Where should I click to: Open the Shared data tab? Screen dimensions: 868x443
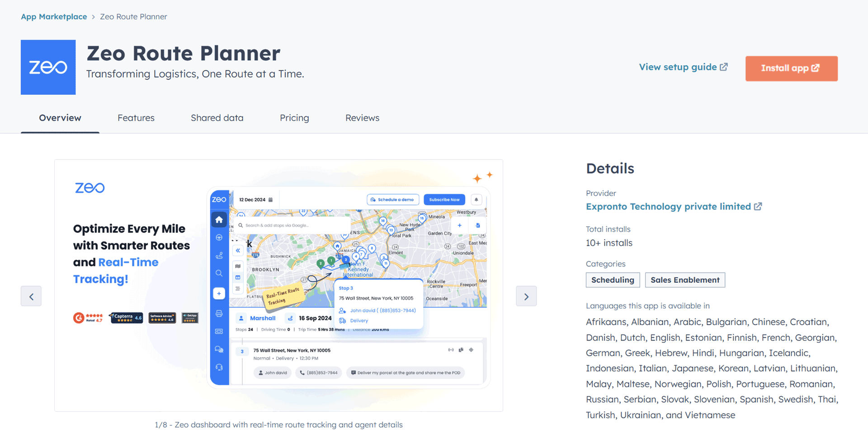[217, 118]
